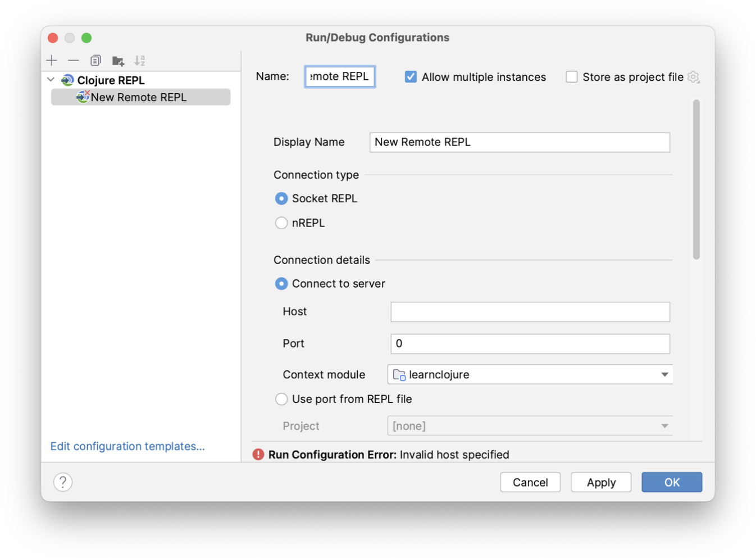Select New Remote REPL in the tree
Screen dimensions: 756x558
click(x=141, y=97)
